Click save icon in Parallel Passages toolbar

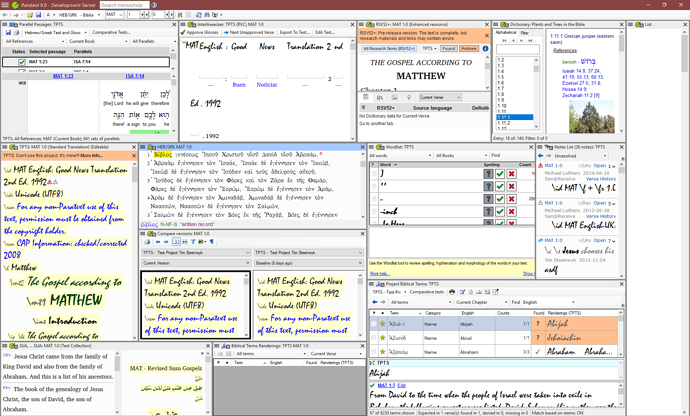click(8, 33)
